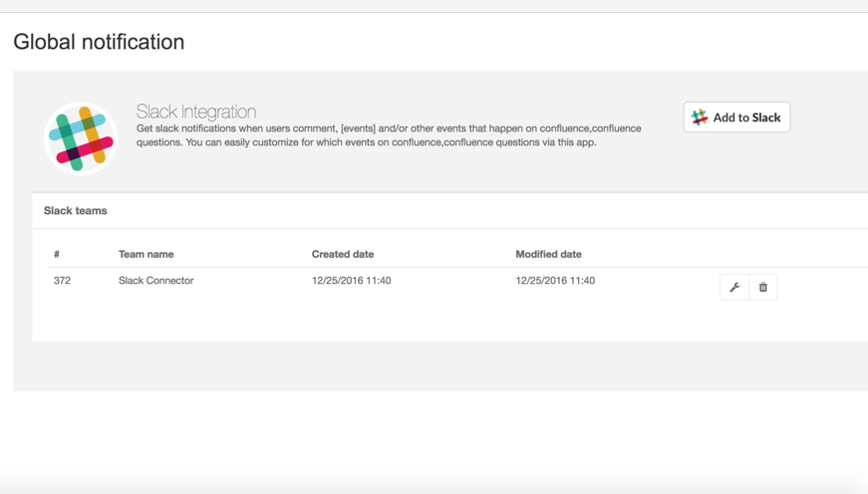
Task: Click the modified date value 12/25/2016 11:40
Action: (x=555, y=281)
